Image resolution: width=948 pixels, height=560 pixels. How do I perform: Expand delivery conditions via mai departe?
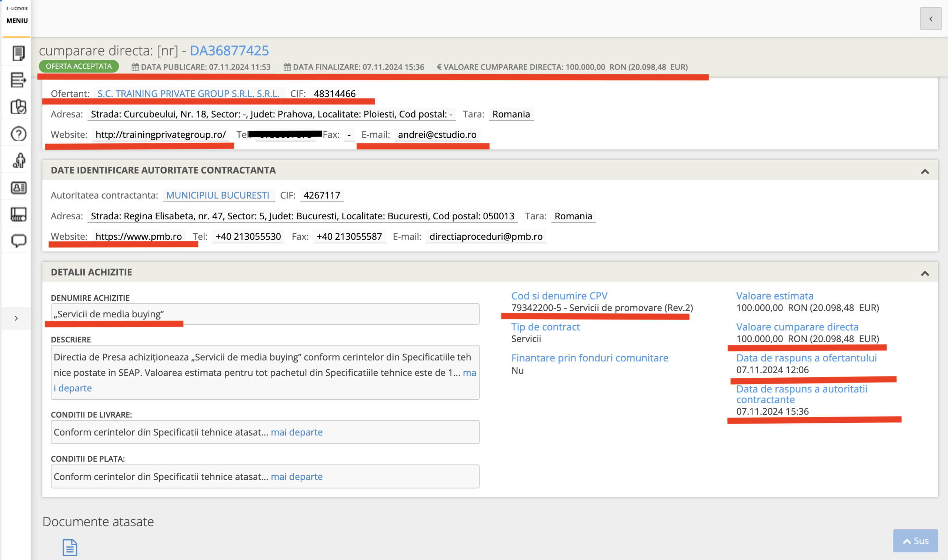[297, 432]
